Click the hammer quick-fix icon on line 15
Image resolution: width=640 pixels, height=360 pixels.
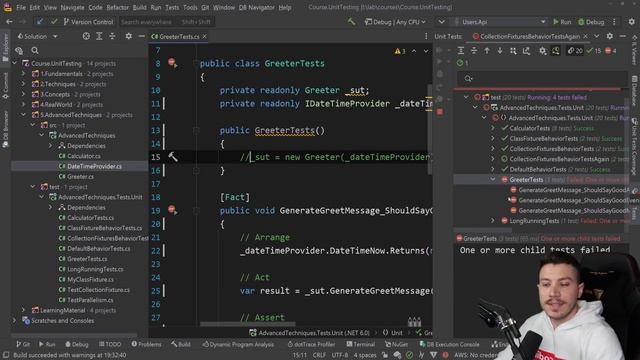point(173,157)
